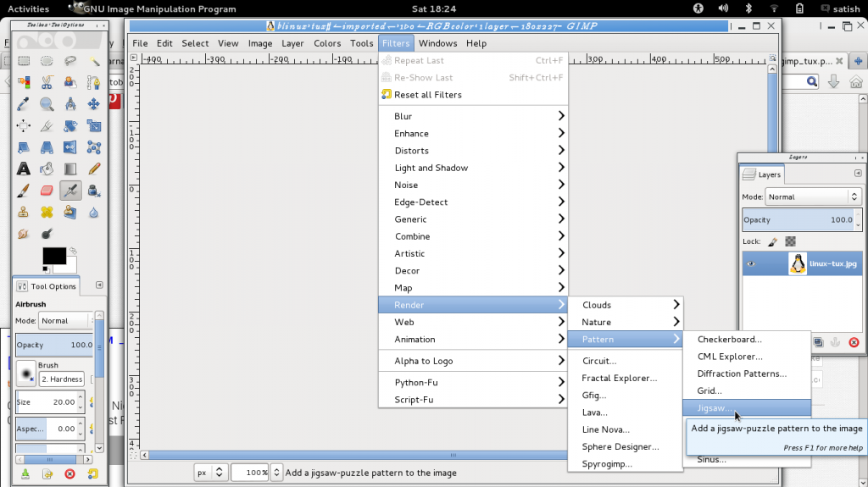
Task: Select the Blend gradient tool
Action: point(70,169)
